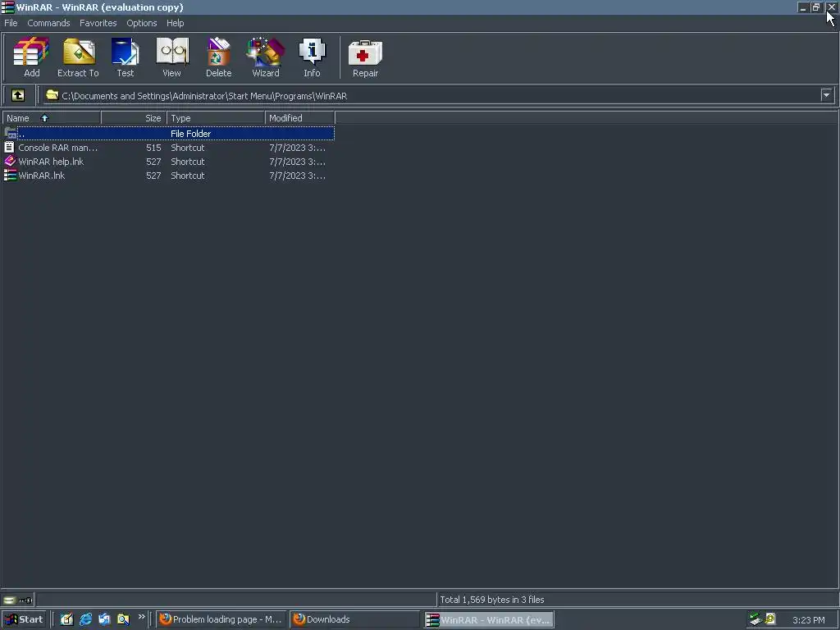
Task: Sort by Modified column header
Action: pos(300,118)
